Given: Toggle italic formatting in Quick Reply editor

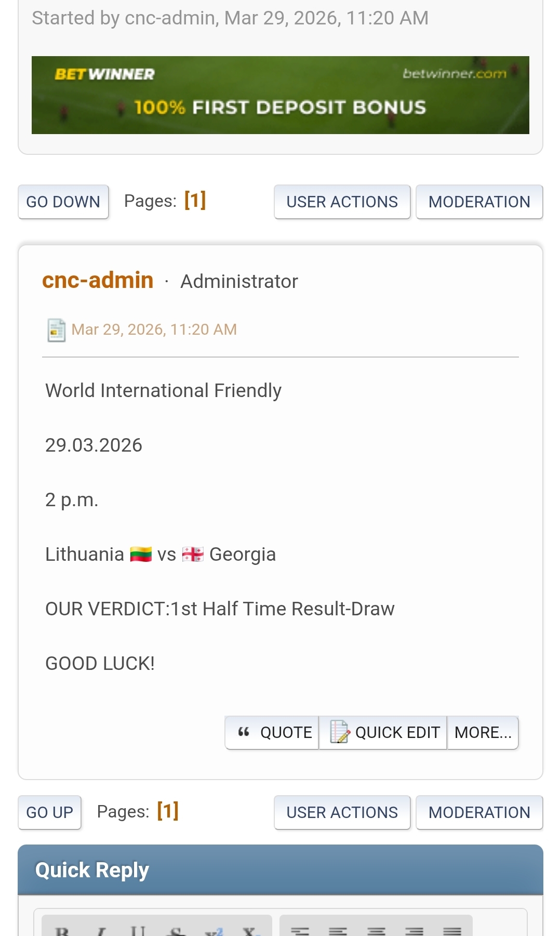Looking at the screenshot, I should point(101,930).
